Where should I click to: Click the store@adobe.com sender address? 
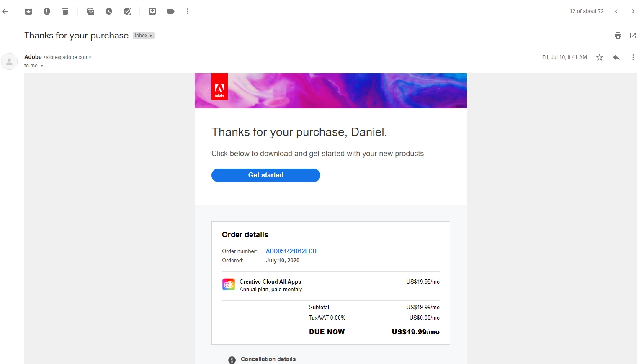(67, 57)
